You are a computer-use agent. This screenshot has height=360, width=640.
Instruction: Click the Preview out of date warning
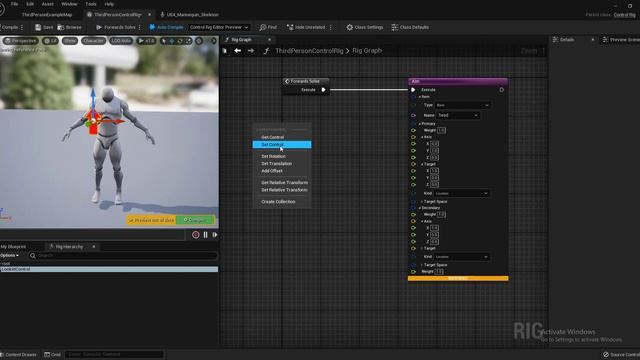(x=151, y=220)
